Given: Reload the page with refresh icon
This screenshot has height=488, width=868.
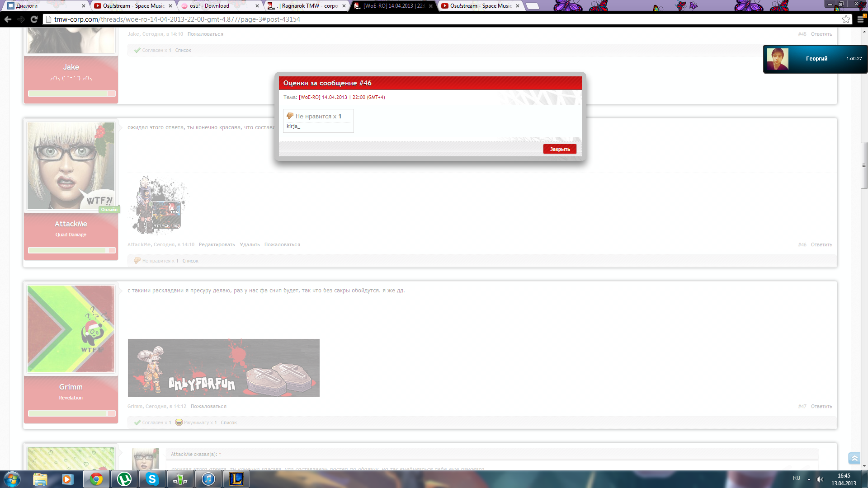Looking at the screenshot, I should click(34, 19).
